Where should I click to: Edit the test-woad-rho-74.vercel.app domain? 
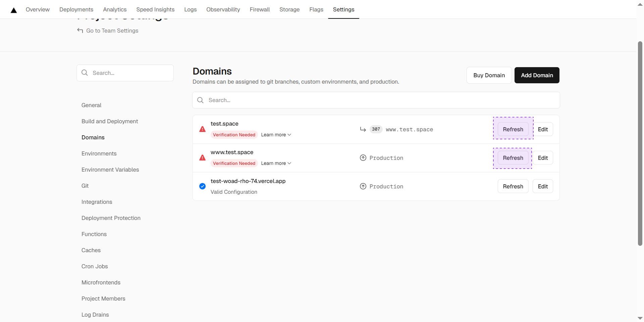click(543, 186)
